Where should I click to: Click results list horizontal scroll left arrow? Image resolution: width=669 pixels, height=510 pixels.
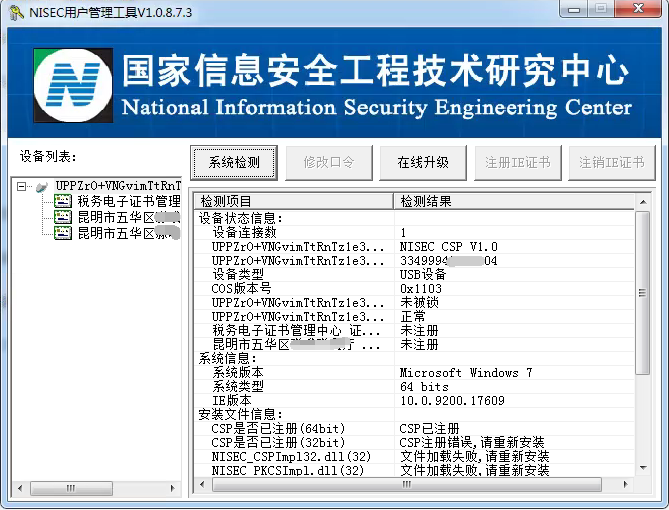pyautogui.click(x=202, y=484)
